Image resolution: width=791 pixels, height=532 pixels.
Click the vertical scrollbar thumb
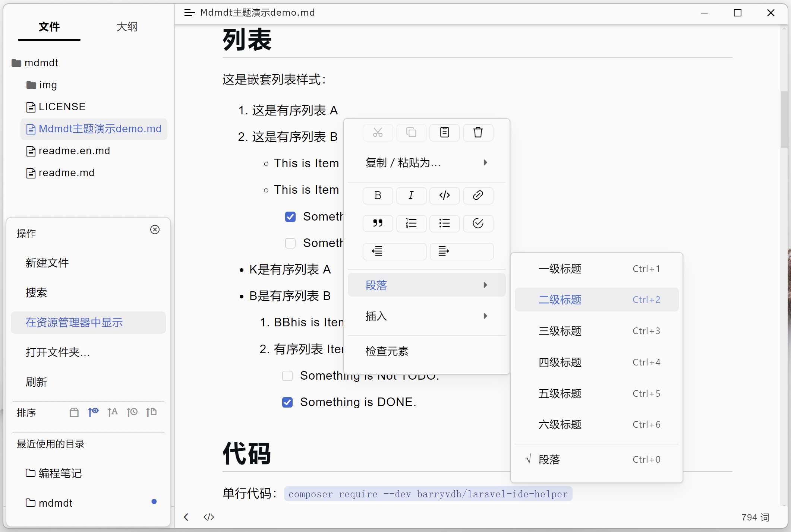coord(784,120)
